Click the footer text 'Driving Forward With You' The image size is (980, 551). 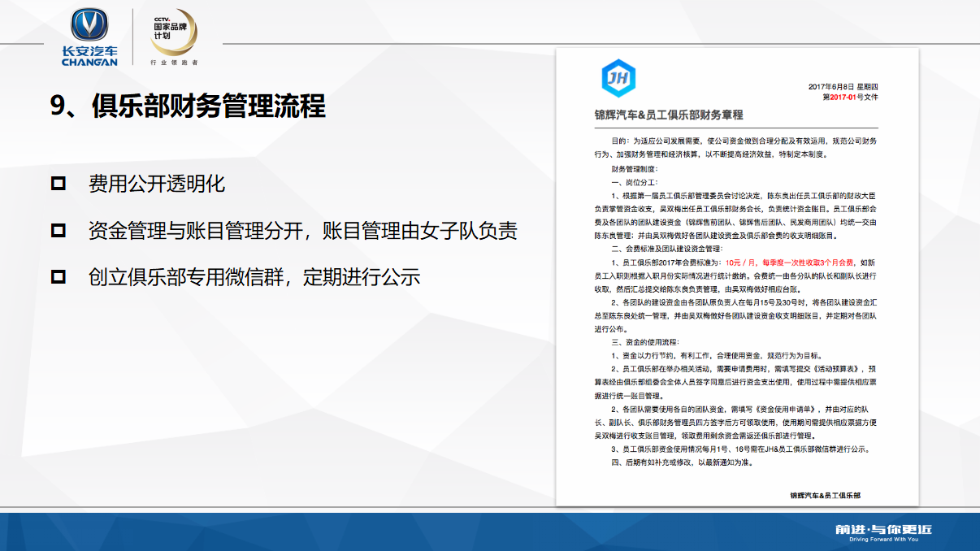tap(884, 539)
